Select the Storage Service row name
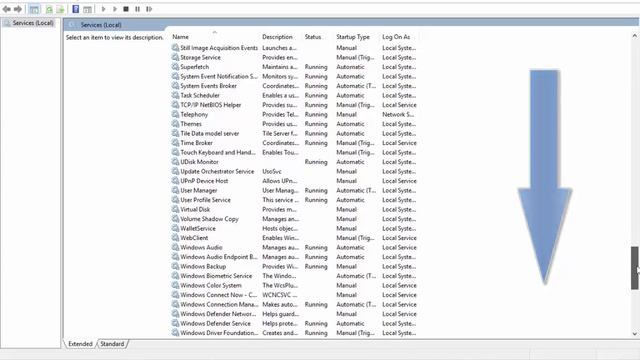 point(200,57)
